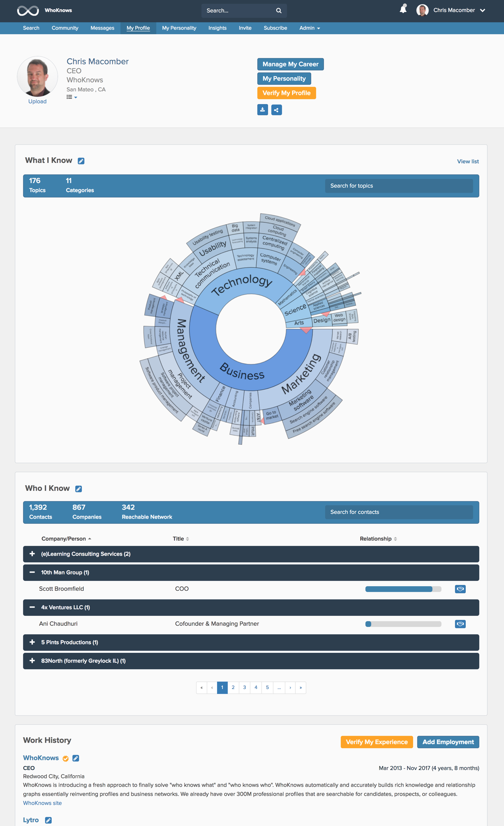Click the Ani Chaudhuri contact name
Image resolution: width=504 pixels, height=826 pixels.
click(x=58, y=624)
